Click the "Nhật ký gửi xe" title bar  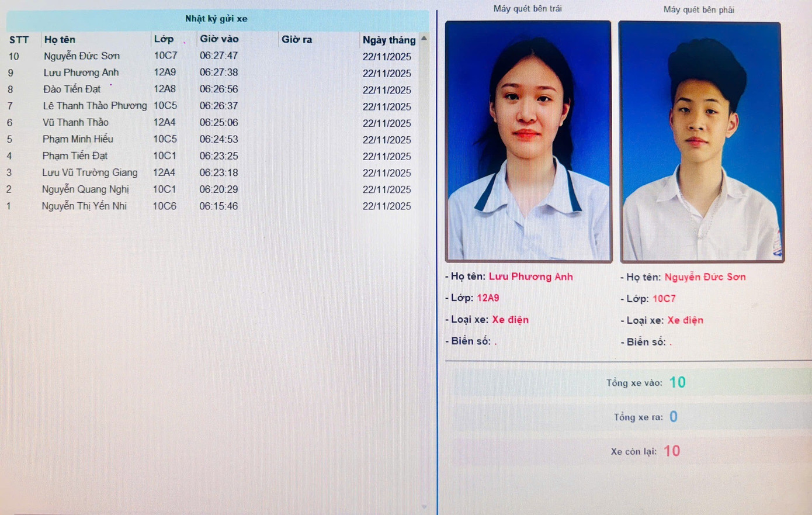217,18
